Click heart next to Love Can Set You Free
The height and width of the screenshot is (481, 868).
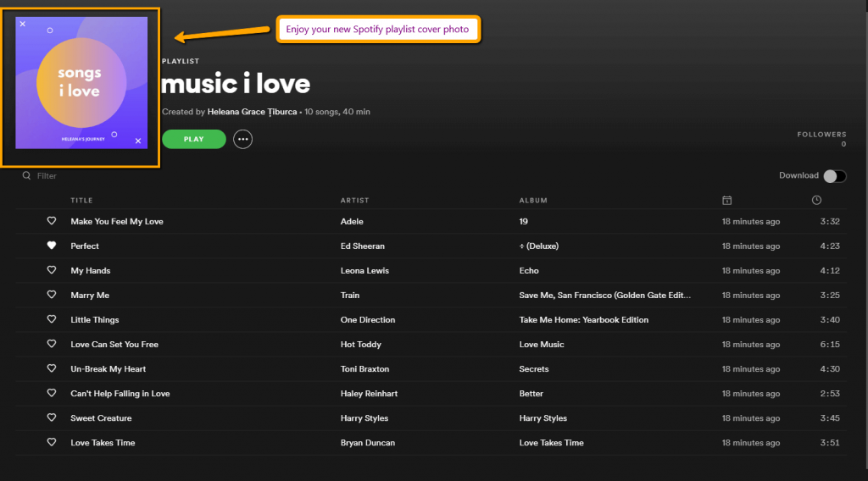52,344
